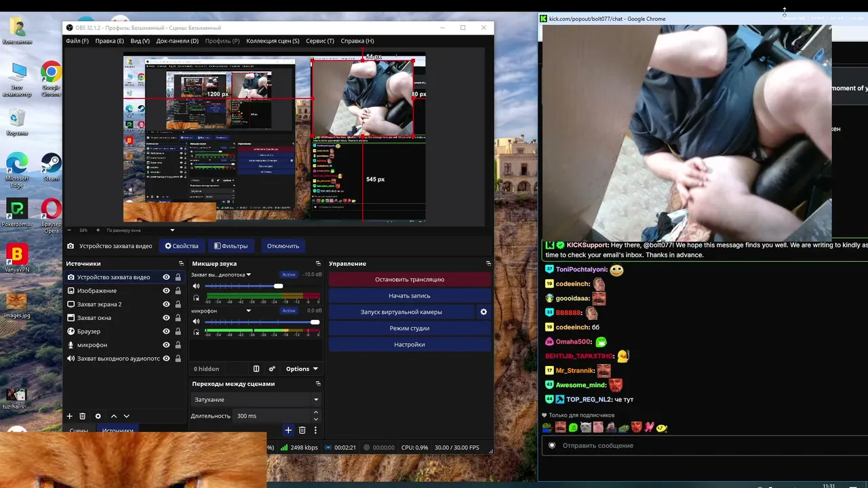Toggle the mixer vertical layout icon

256,369
